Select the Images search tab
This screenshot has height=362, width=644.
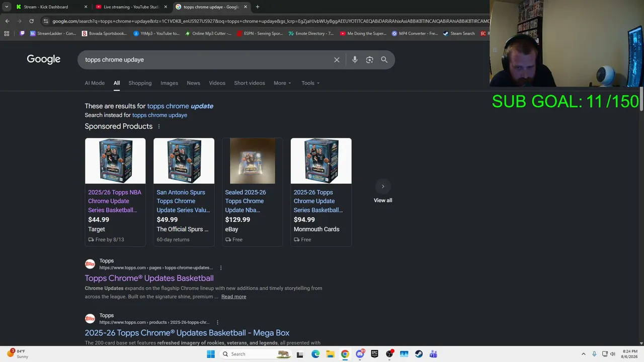pos(169,83)
